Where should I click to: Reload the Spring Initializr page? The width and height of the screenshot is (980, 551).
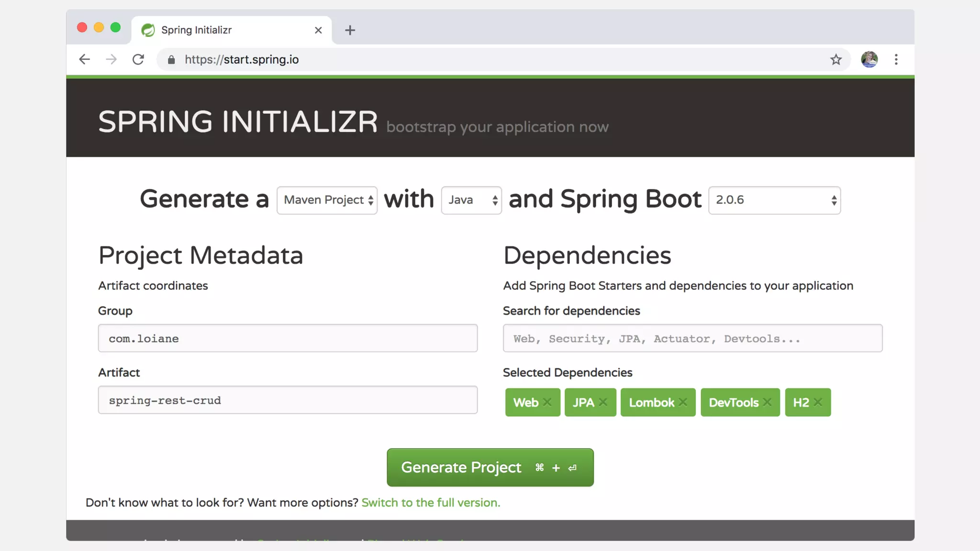tap(138, 59)
